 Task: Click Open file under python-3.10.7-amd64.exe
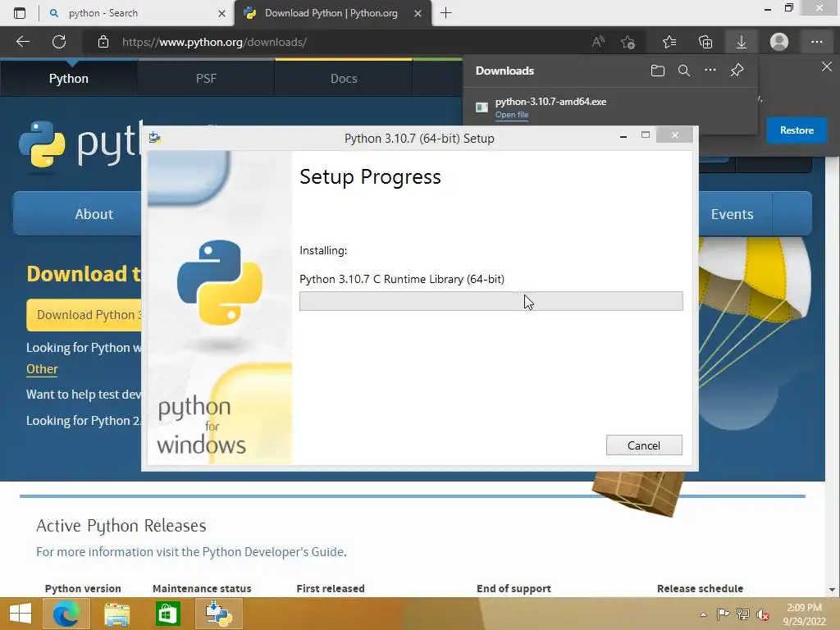point(512,115)
